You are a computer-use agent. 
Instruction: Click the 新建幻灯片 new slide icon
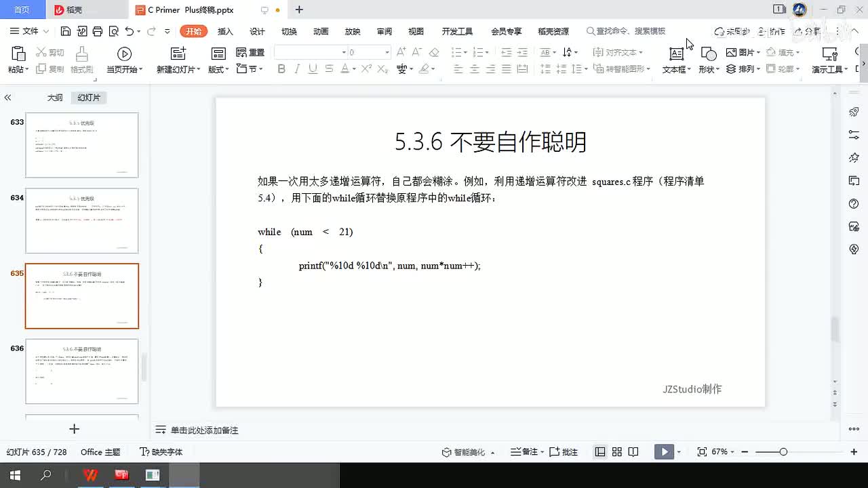tap(178, 54)
